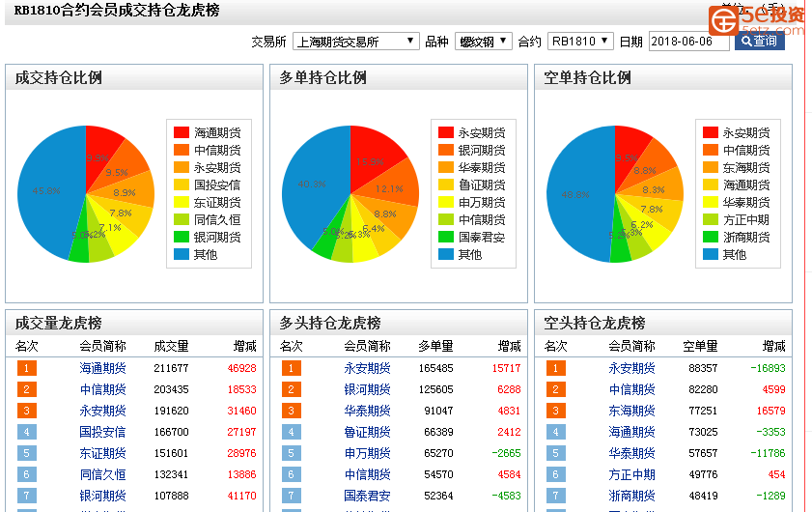Open 中信期货 link in 成交量龙虎榜

[x=102, y=389]
